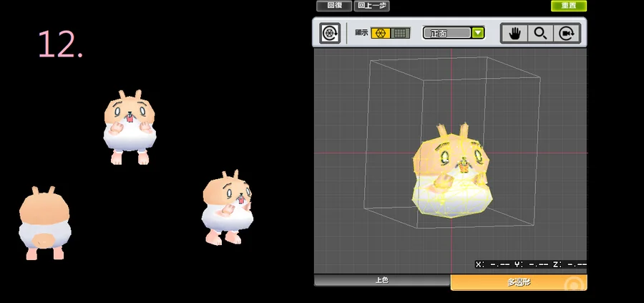
Task: Select the magnifier zoom tool
Action: pos(540,33)
